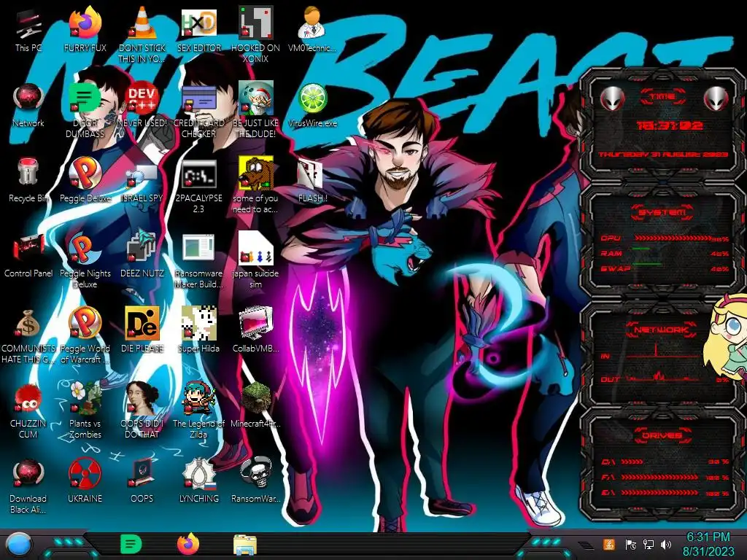Open the DIE PLEASE yellow De icon
The height and width of the screenshot is (560, 747).
point(142,330)
